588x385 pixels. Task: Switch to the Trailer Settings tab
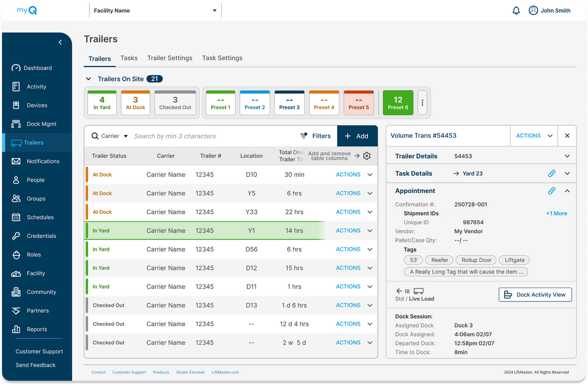pyautogui.click(x=170, y=58)
